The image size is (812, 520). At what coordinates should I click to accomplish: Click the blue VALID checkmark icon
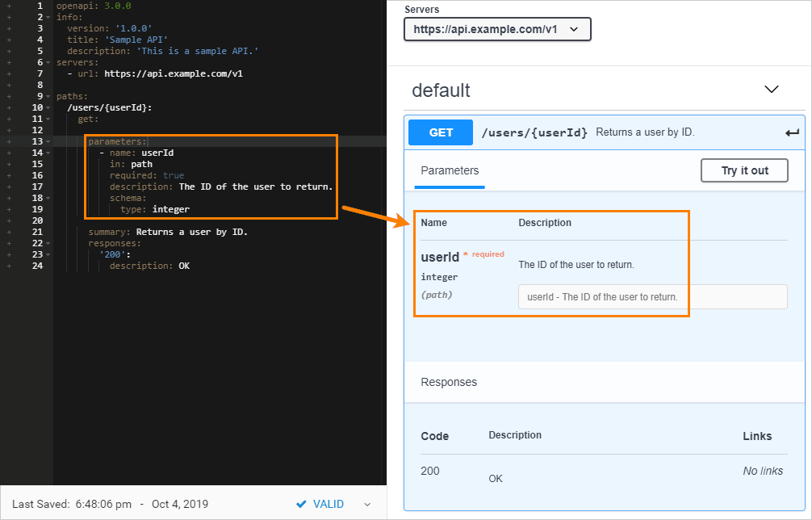(301, 504)
